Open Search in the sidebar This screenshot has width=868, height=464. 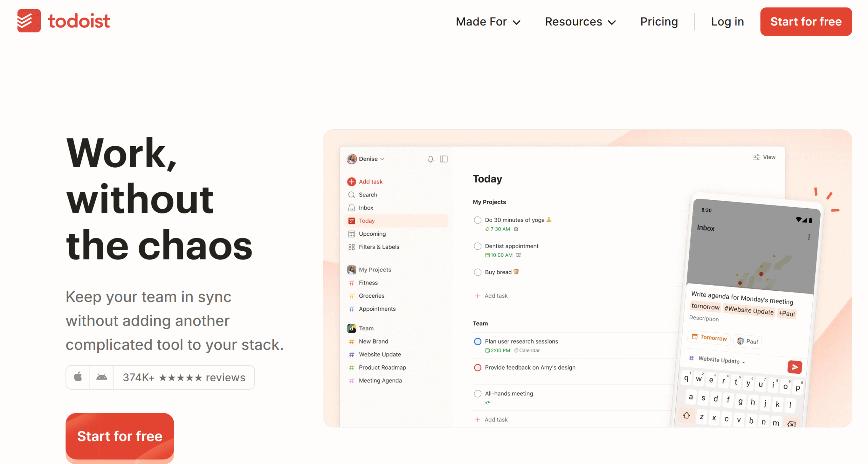(396, 195)
